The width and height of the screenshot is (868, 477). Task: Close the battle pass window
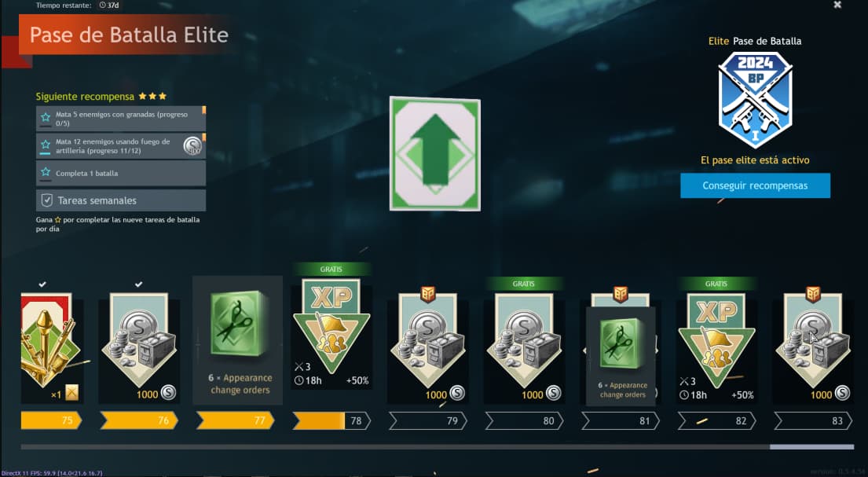pos(837,5)
